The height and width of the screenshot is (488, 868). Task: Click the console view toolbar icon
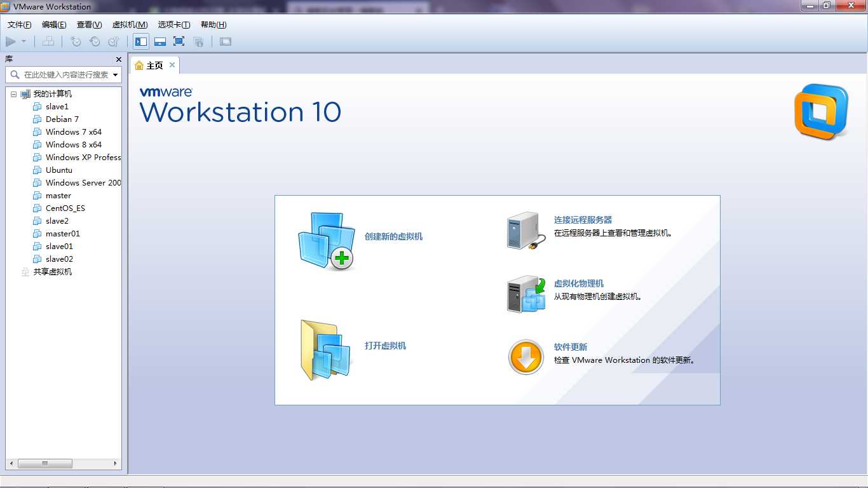(x=226, y=41)
